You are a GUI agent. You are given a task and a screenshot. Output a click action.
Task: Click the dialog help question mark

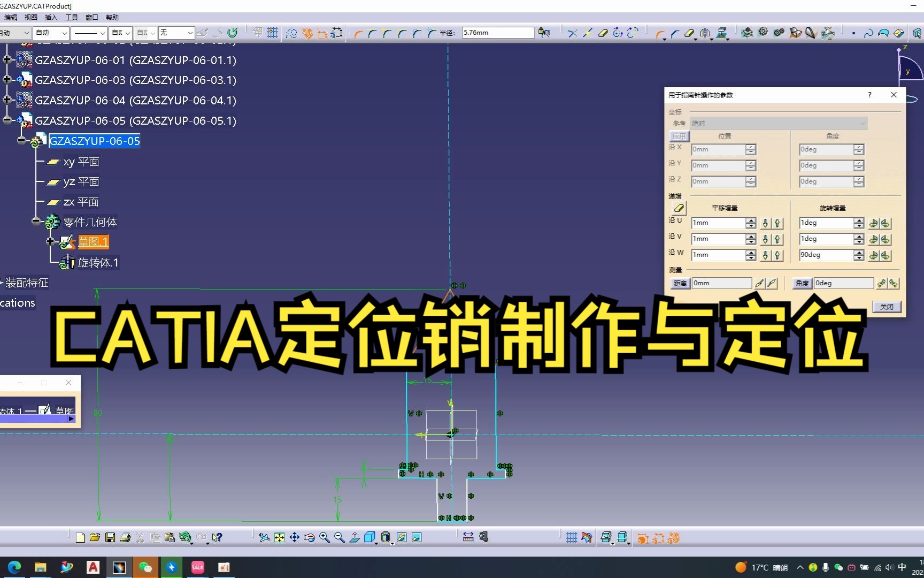tap(869, 95)
